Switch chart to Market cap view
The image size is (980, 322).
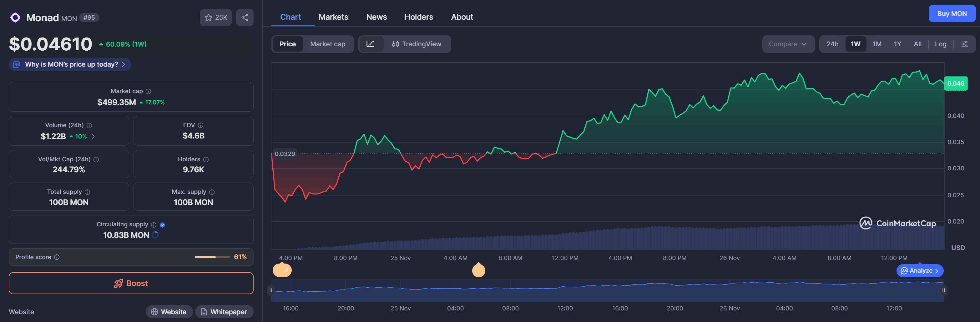[328, 44]
